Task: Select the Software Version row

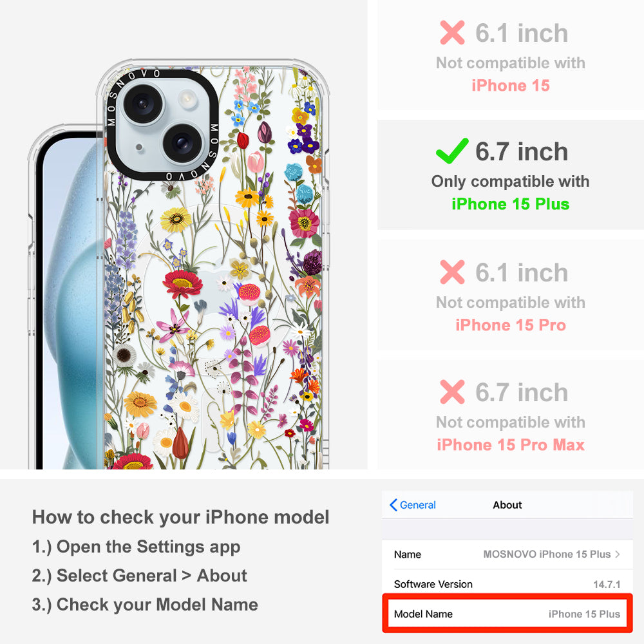Action: click(x=507, y=584)
